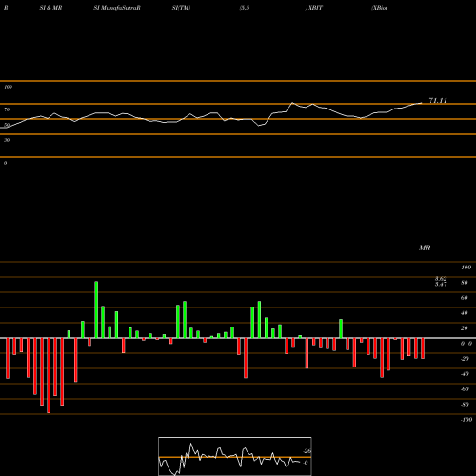
Task: Click the MR panel label
Action: (425, 248)
